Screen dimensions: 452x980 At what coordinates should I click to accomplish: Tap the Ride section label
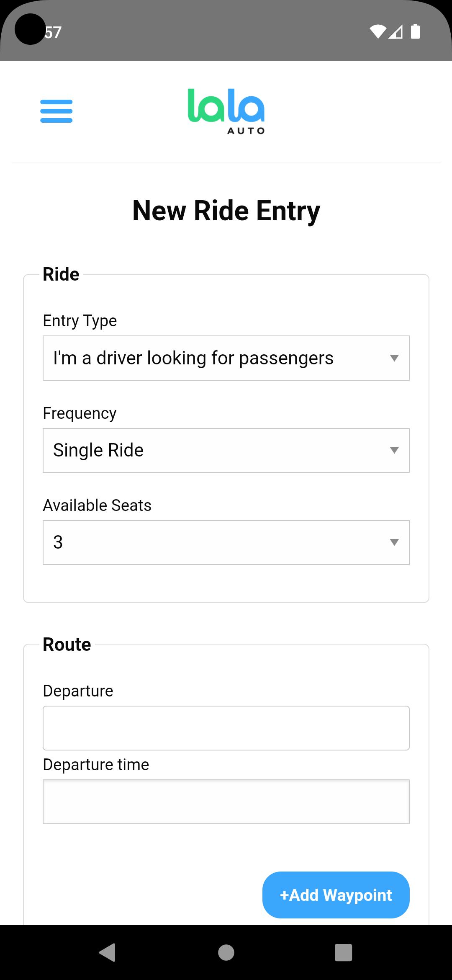point(61,274)
